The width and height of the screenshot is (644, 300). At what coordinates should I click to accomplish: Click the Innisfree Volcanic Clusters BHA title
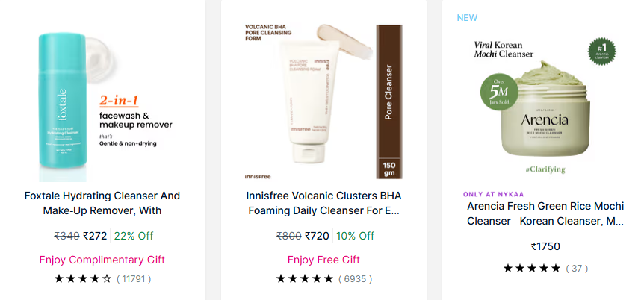323,203
